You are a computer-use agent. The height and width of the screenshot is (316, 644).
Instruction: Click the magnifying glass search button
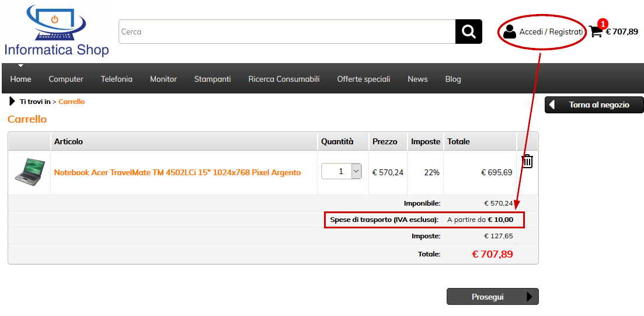(468, 32)
